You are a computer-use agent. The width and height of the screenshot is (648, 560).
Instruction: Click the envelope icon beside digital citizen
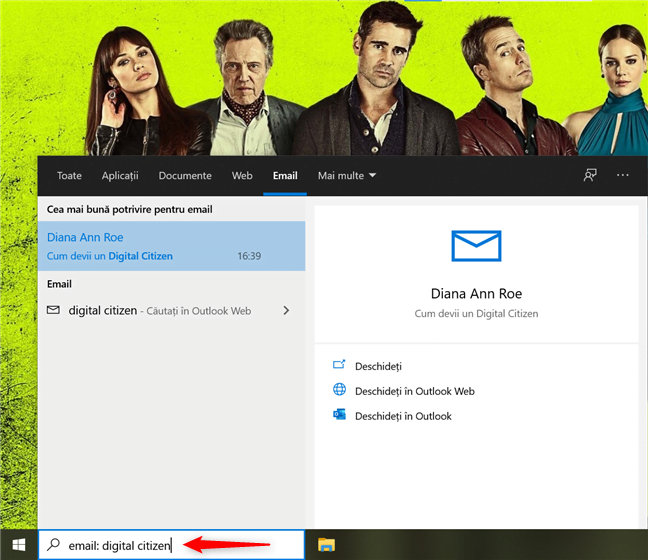(53, 310)
